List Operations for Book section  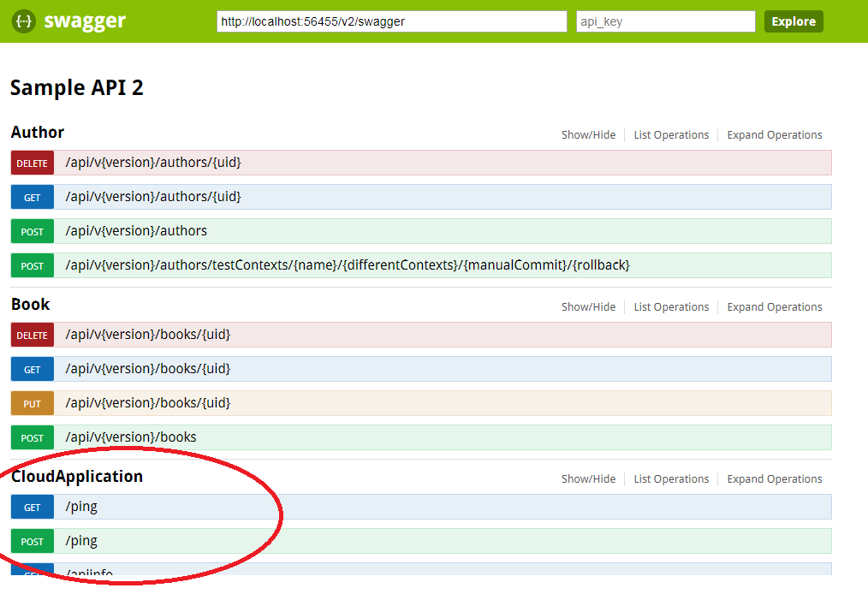pyautogui.click(x=671, y=307)
